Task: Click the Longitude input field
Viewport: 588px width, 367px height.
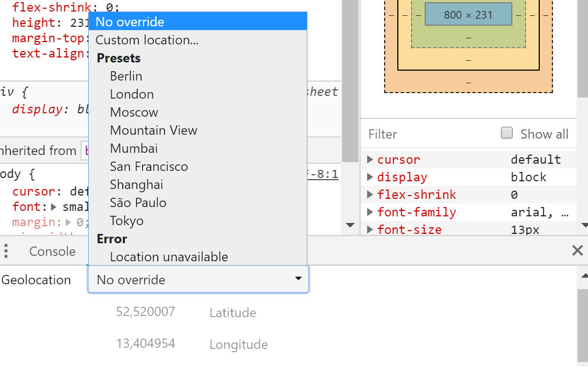Action: point(146,344)
